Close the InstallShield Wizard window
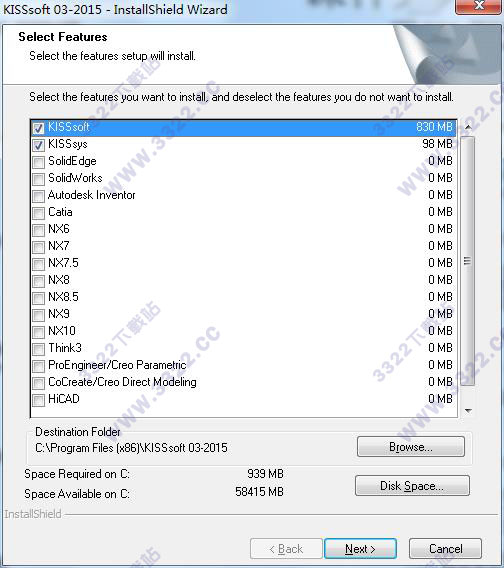 pyautogui.click(x=479, y=6)
